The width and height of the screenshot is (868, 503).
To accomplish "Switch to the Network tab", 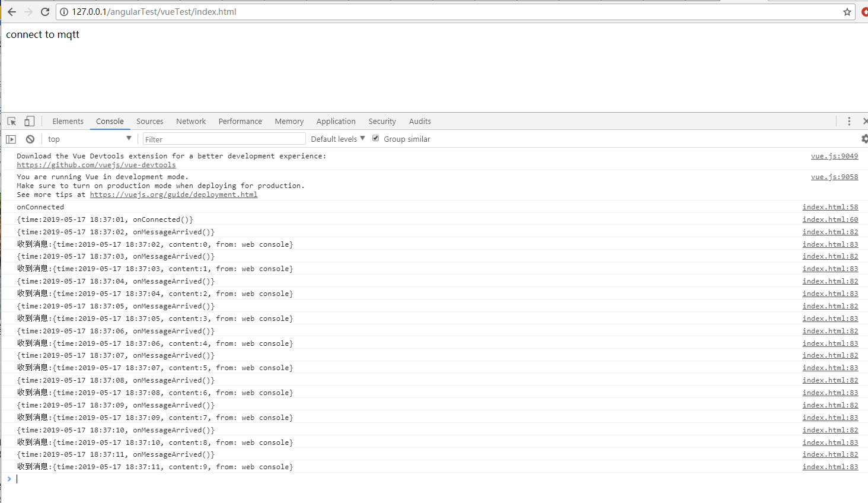I will (x=190, y=121).
